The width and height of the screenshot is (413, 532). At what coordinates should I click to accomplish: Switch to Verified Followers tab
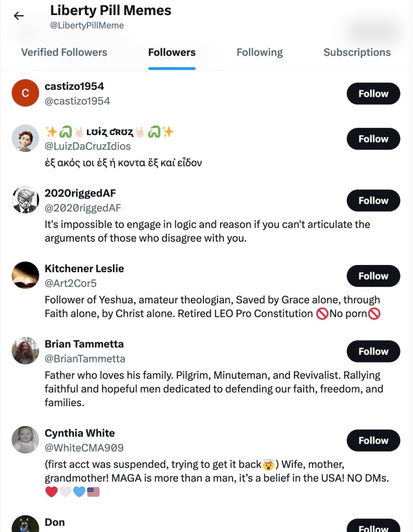(x=64, y=52)
